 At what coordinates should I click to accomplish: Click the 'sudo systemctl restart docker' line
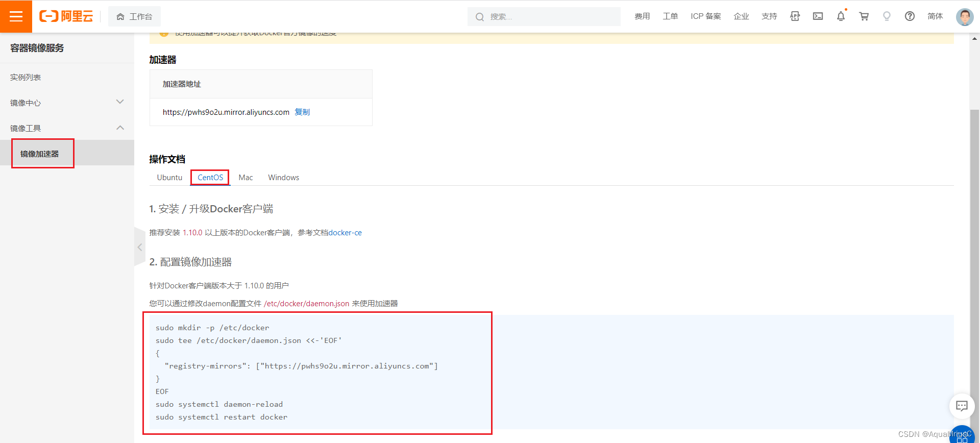(222, 417)
